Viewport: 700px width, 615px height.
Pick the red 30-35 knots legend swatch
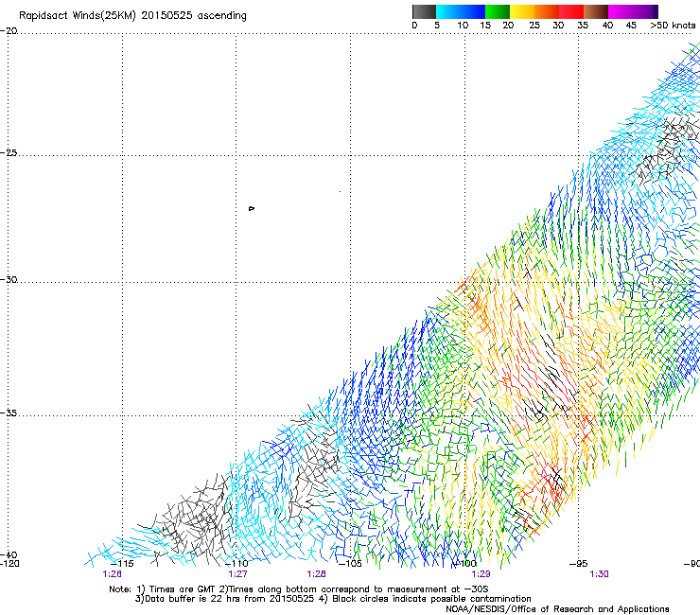tap(571, 11)
